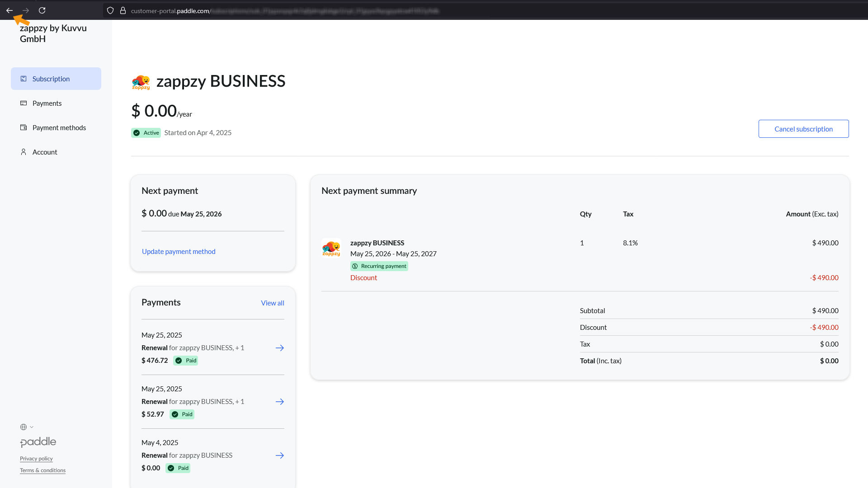Click the shield icon in address bar
868x488 pixels.
(x=110, y=10)
